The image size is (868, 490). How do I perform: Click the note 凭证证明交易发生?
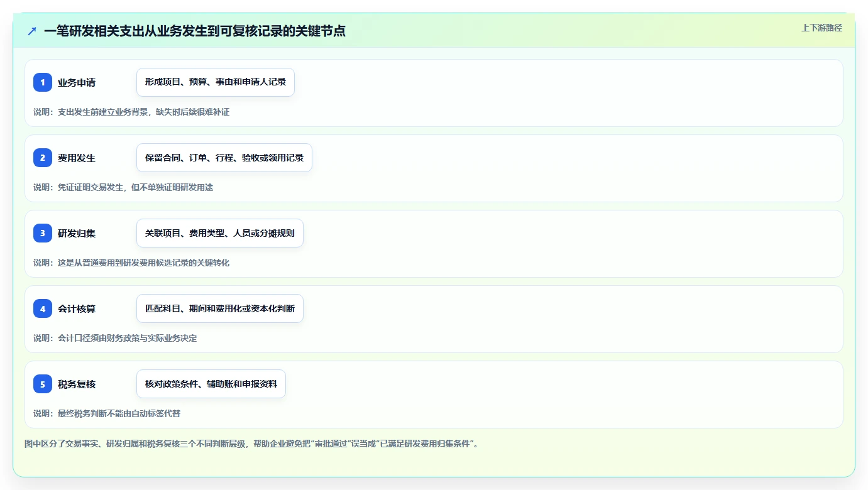point(123,187)
